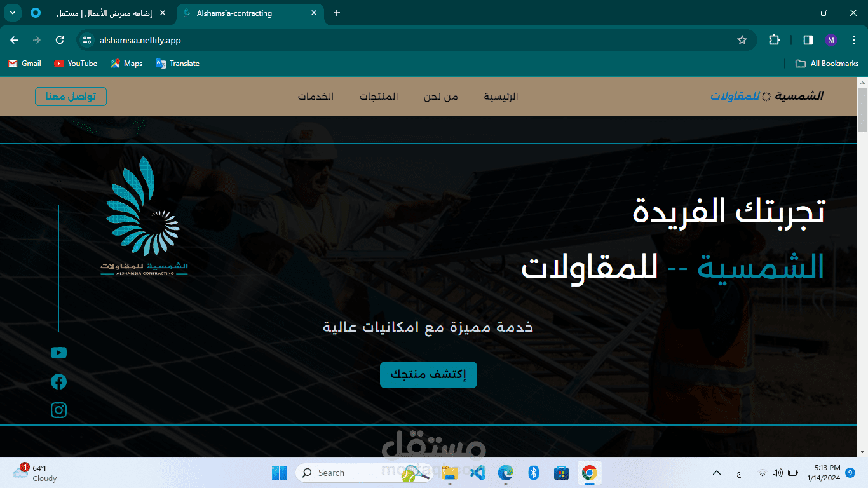Viewport: 868px width, 488px height.
Task: Click the large Alshamsia Contracting hero logo
Action: point(144,216)
